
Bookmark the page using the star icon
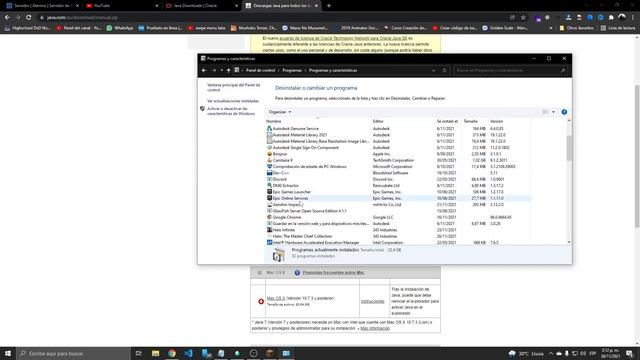(523, 18)
